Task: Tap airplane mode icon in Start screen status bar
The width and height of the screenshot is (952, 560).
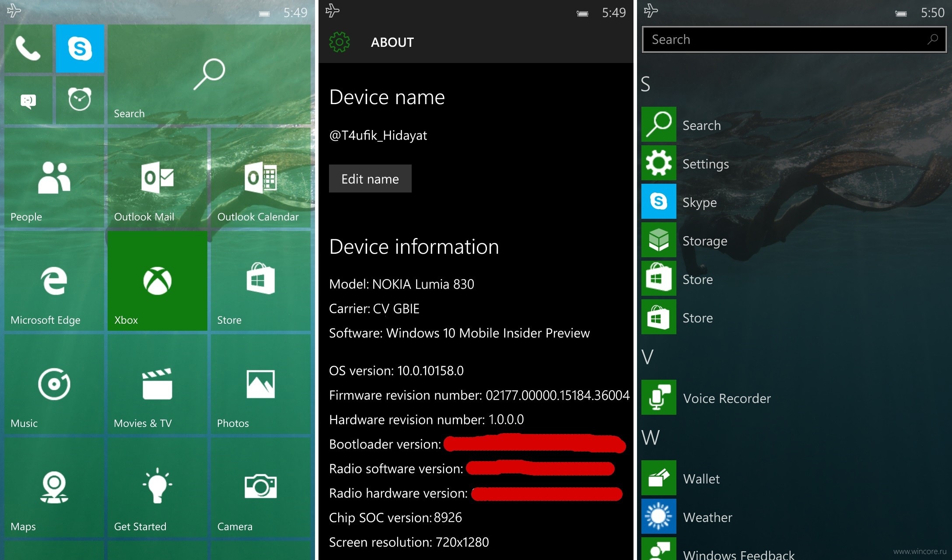Action: [x=14, y=10]
